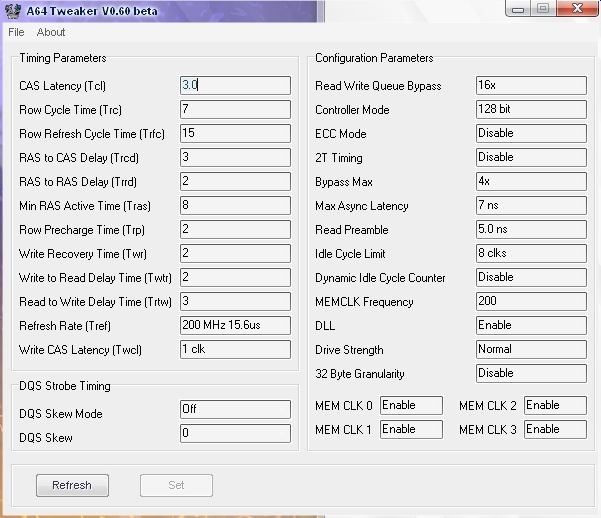The width and height of the screenshot is (601, 518).
Task: Open the ECC Mode field
Action: point(531,133)
